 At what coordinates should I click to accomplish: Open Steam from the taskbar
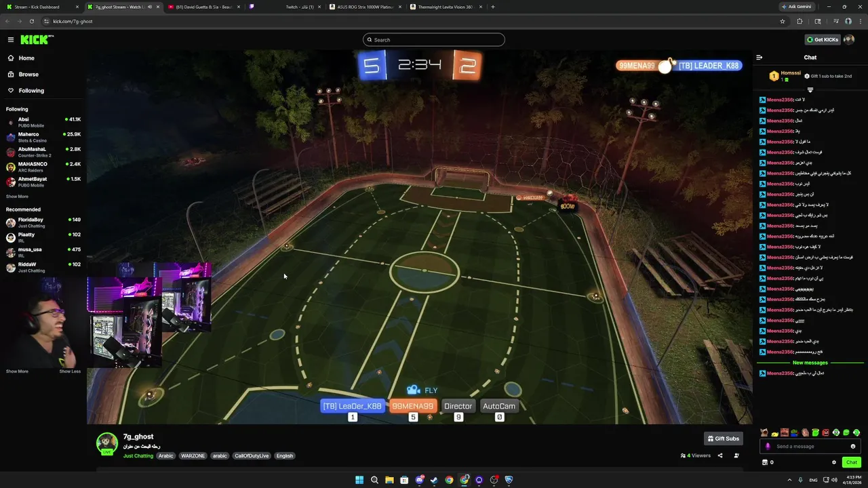pos(434,480)
